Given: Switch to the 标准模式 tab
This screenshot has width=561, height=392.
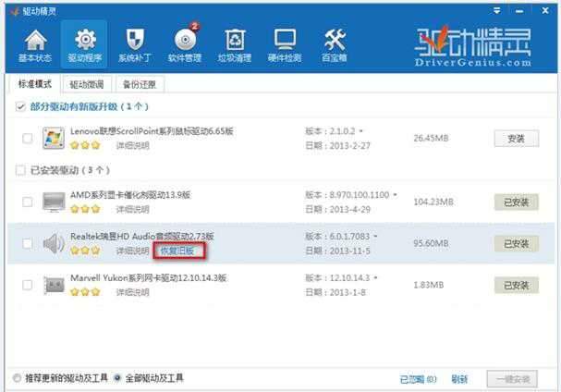Looking at the screenshot, I should [x=35, y=84].
